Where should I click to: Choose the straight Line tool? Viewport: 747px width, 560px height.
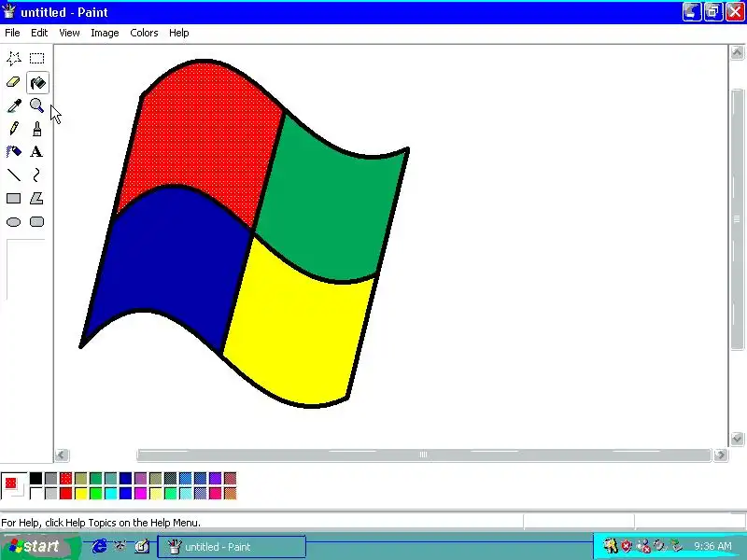click(13, 175)
